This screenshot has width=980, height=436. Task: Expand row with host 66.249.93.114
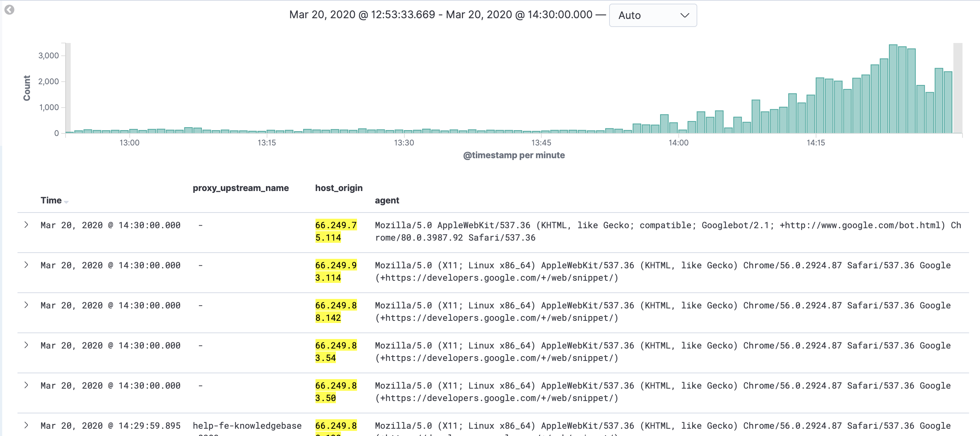26,265
